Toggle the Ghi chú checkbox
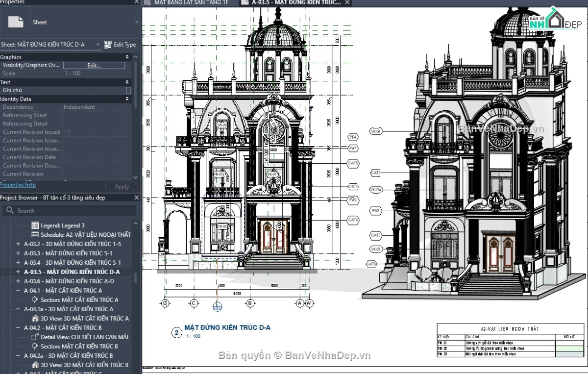The image size is (588, 374). click(x=128, y=90)
